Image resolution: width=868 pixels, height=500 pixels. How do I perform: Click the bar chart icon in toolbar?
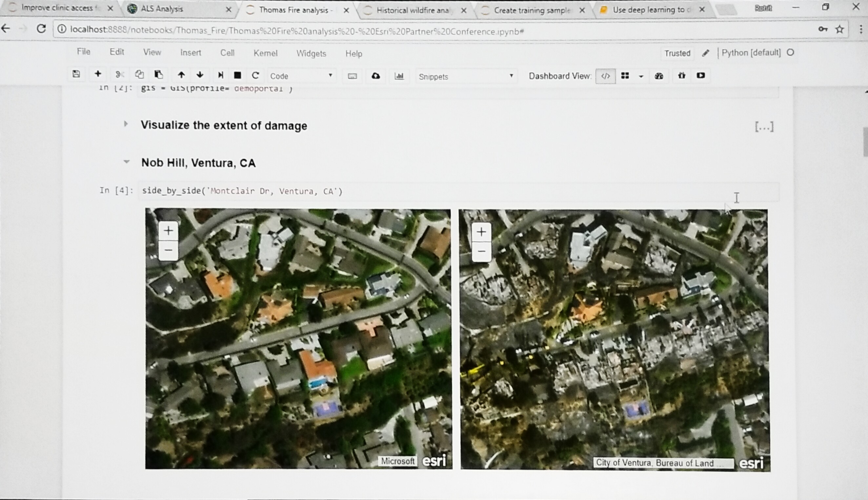pyautogui.click(x=399, y=76)
